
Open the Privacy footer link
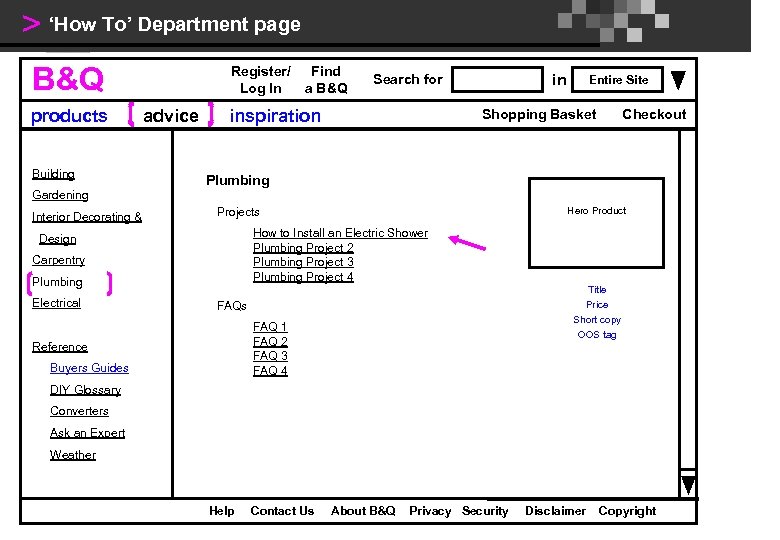tap(430, 511)
